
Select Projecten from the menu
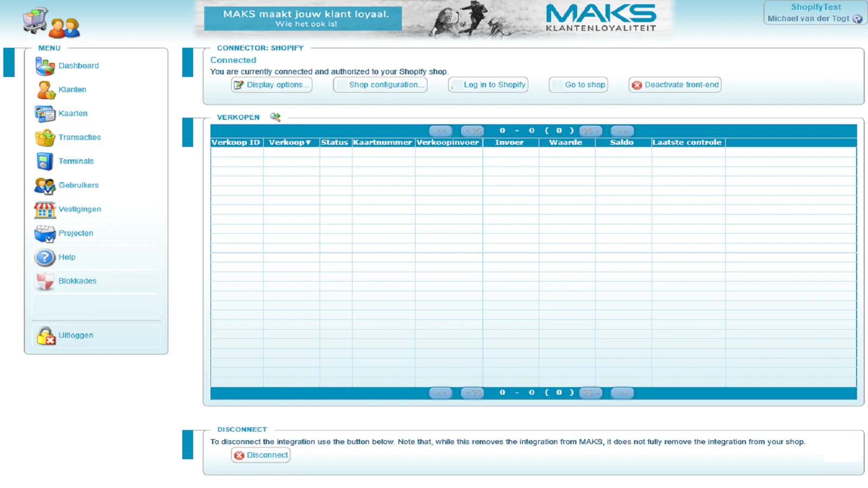(76, 233)
